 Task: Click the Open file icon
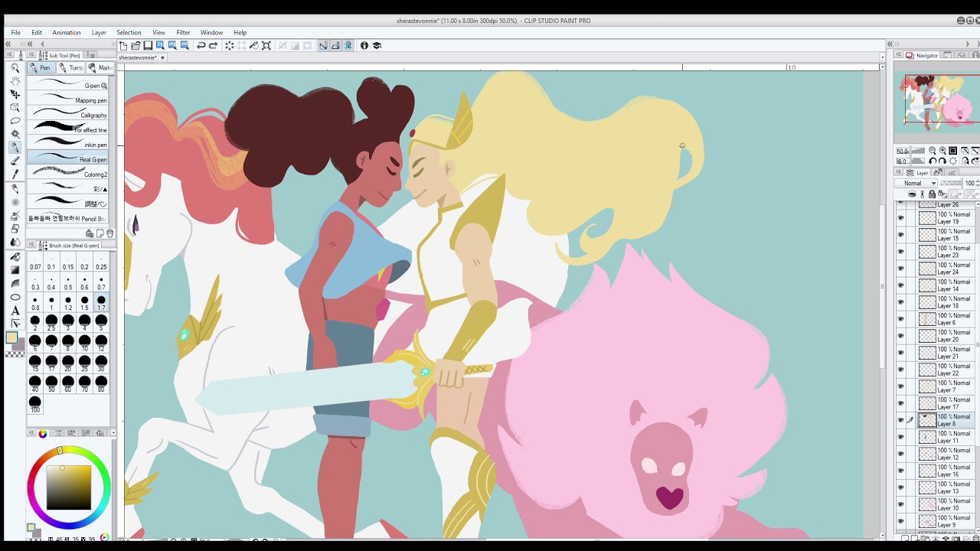pos(136,46)
